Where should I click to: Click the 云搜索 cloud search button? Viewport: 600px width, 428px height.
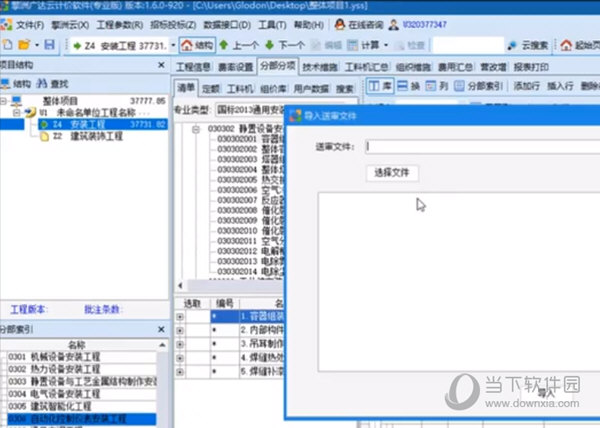click(x=528, y=46)
